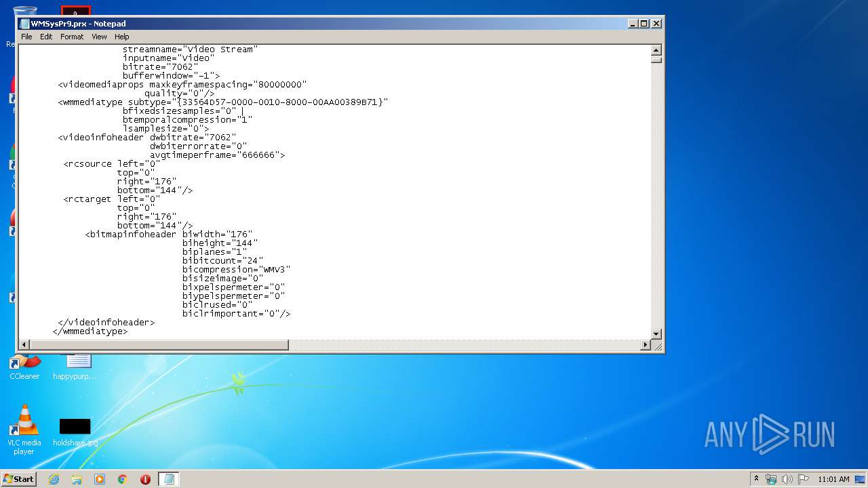Show hidden tray icons arrow
Viewport: 868px width, 488px height.
pyautogui.click(x=756, y=479)
